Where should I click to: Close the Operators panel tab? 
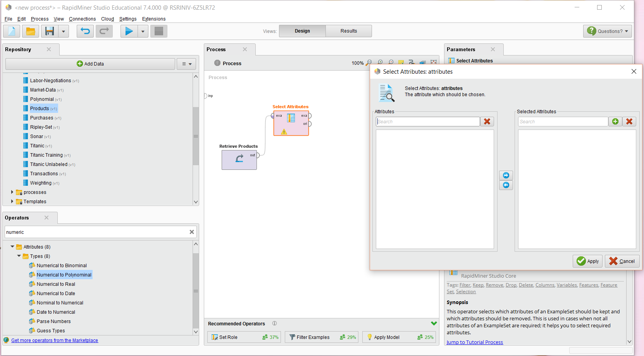pos(46,218)
